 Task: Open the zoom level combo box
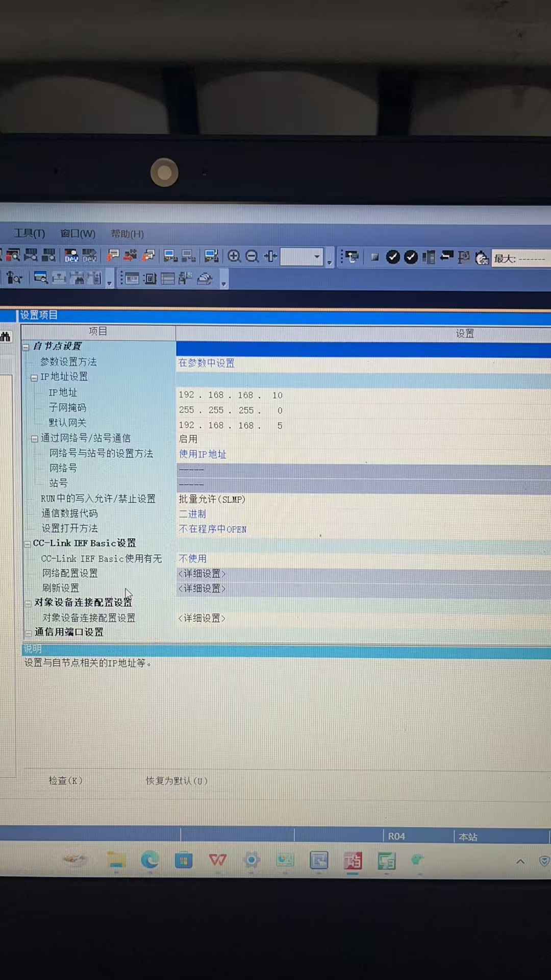tap(316, 257)
